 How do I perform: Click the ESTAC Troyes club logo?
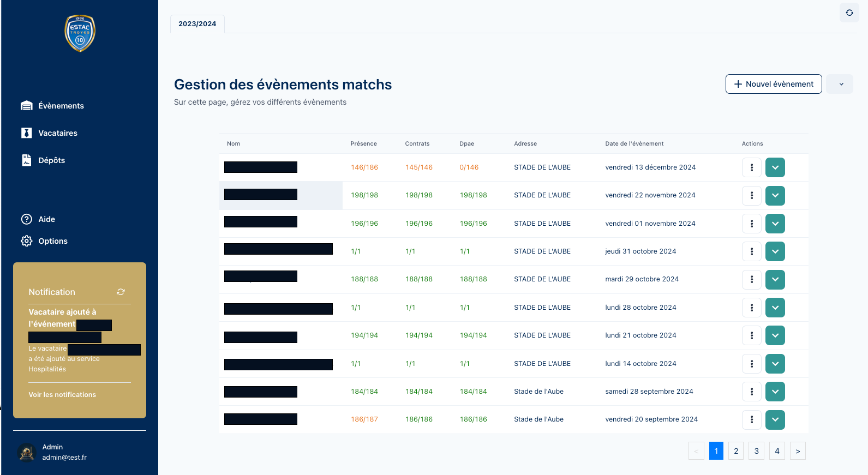(x=80, y=33)
